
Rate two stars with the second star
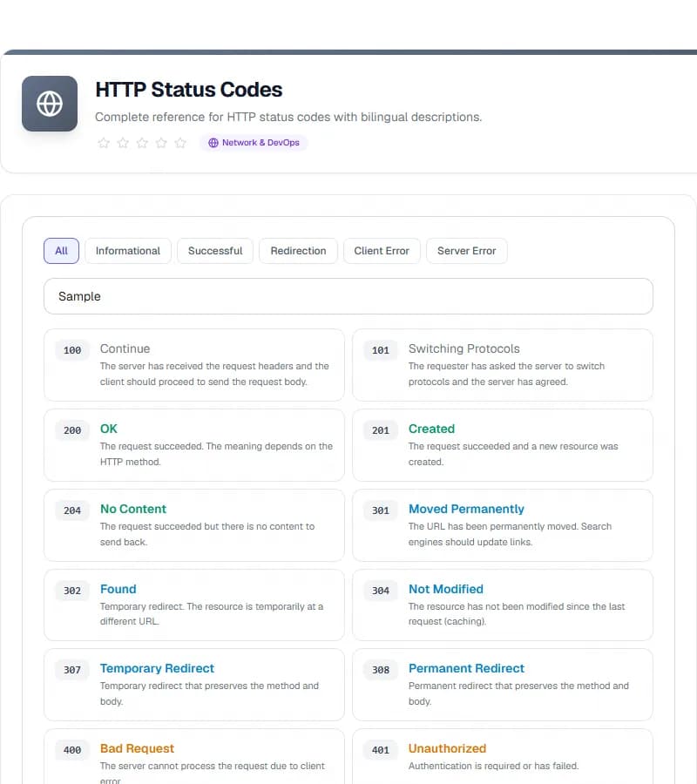(123, 143)
